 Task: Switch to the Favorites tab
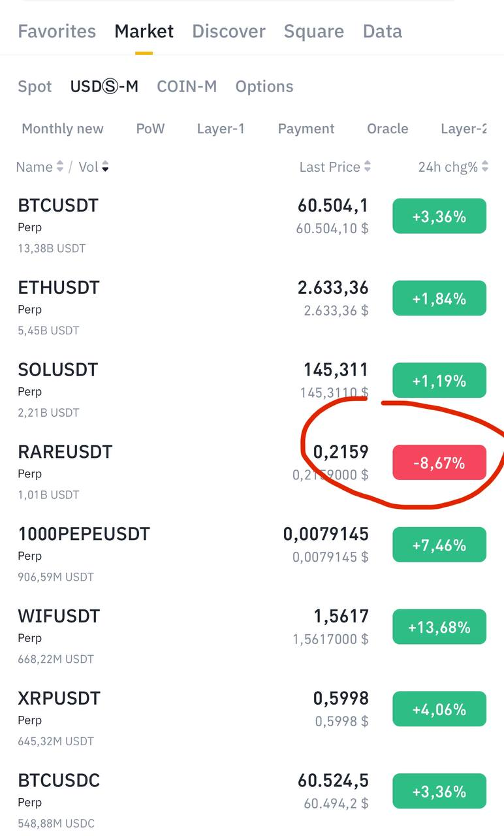click(57, 31)
